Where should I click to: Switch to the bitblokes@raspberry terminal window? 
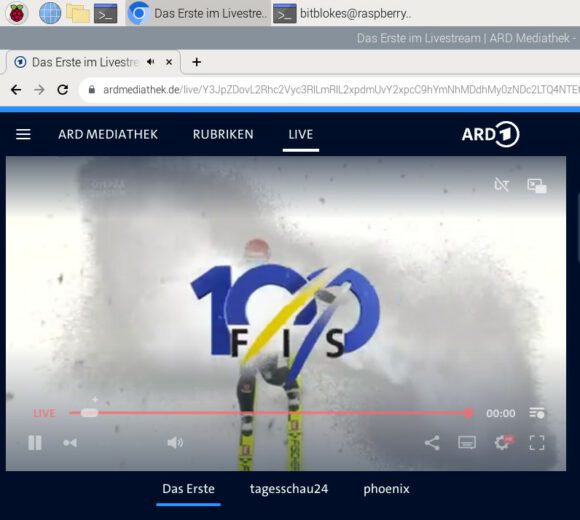point(343,14)
